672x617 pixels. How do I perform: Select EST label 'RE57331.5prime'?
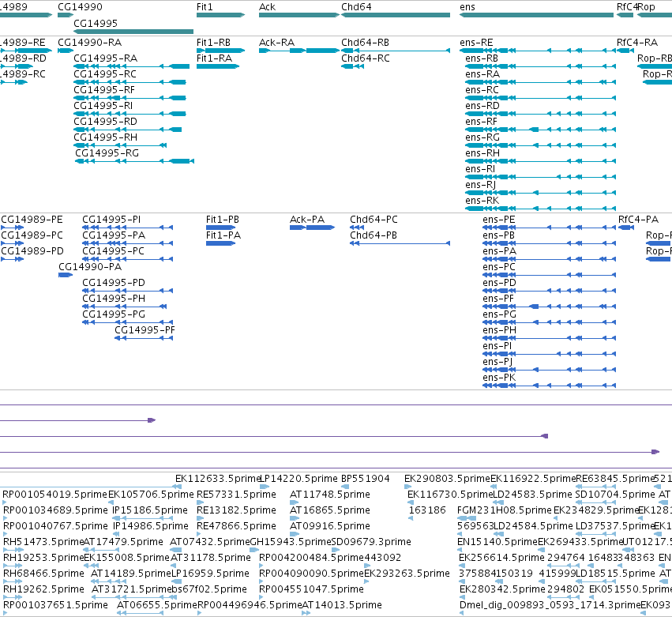(x=236, y=495)
